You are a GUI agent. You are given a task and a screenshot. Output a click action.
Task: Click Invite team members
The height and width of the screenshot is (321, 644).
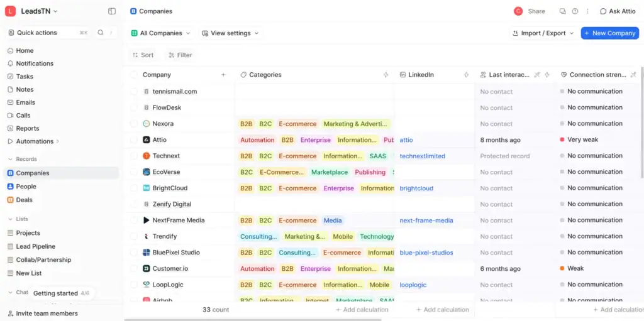coord(43,313)
